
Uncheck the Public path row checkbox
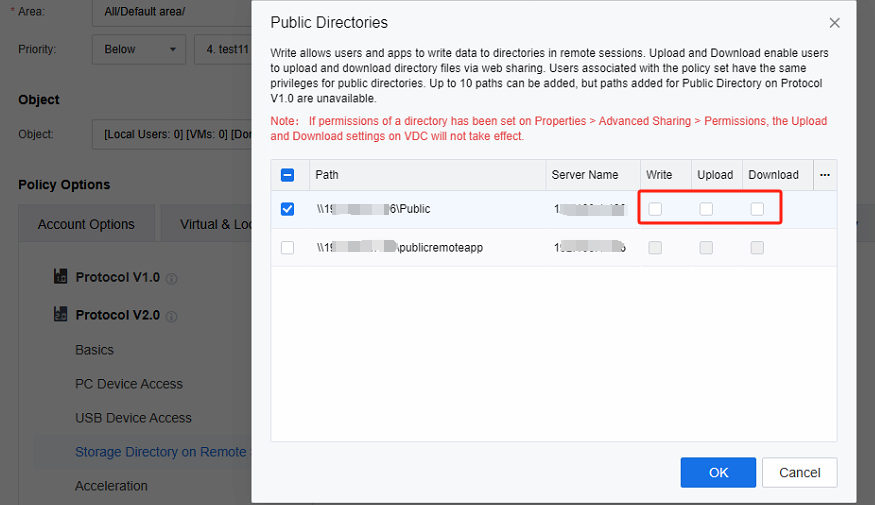click(288, 209)
